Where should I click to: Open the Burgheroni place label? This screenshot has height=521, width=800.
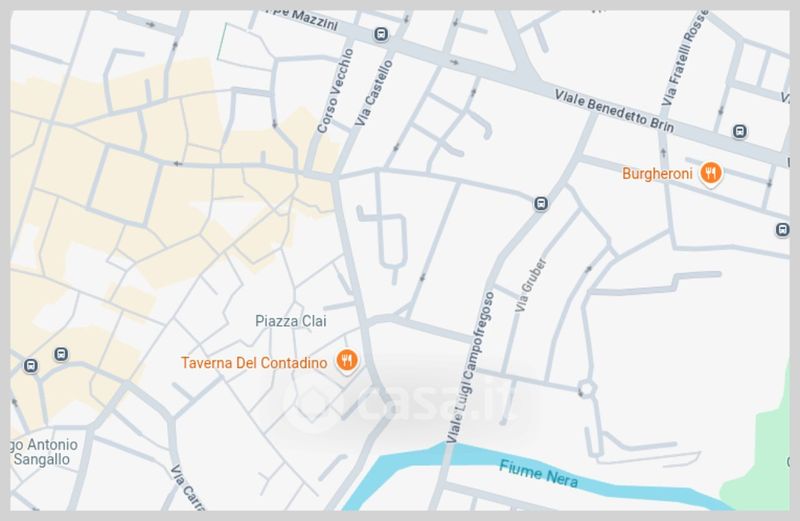click(657, 174)
